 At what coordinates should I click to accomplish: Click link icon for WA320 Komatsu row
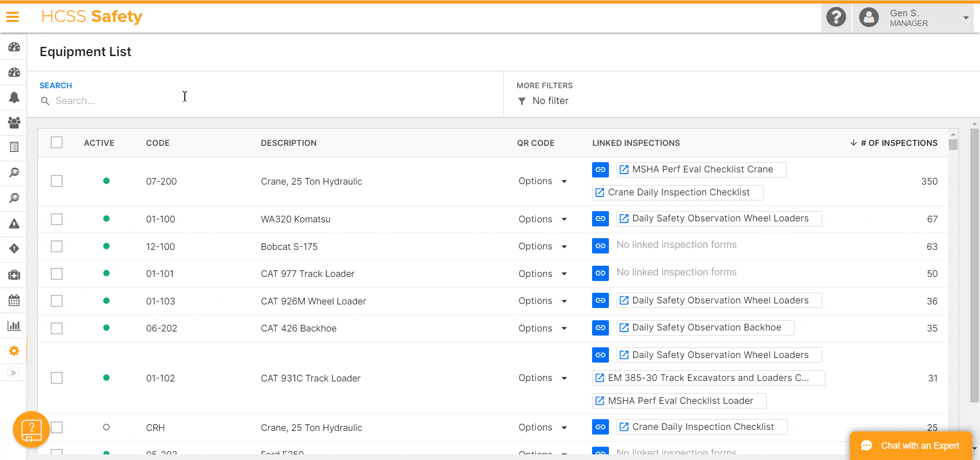point(601,218)
